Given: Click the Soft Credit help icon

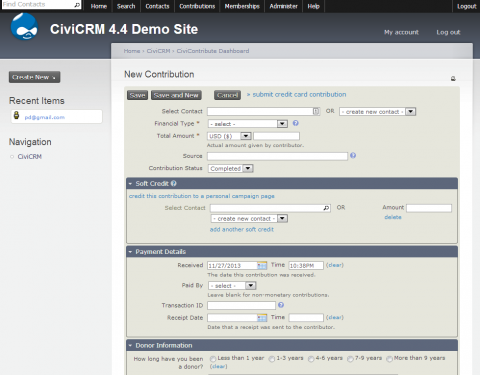Looking at the screenshot, I should click(x=174, y=183).
